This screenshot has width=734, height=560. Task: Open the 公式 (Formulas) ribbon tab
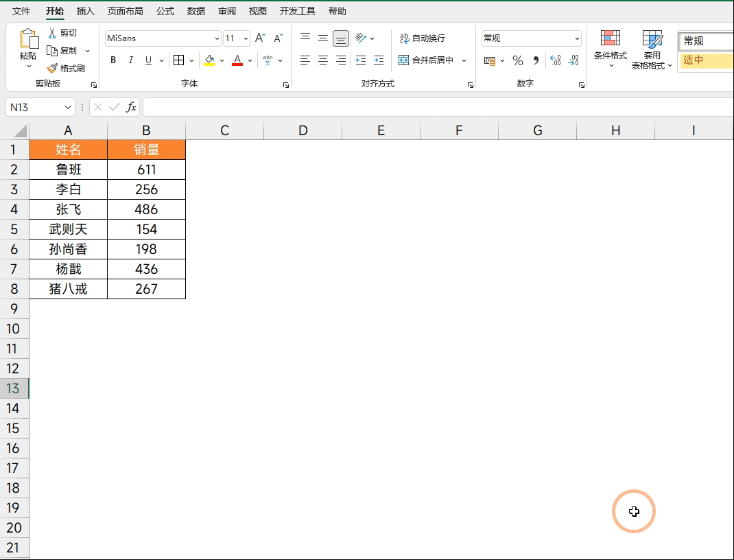tap(165, 11)
